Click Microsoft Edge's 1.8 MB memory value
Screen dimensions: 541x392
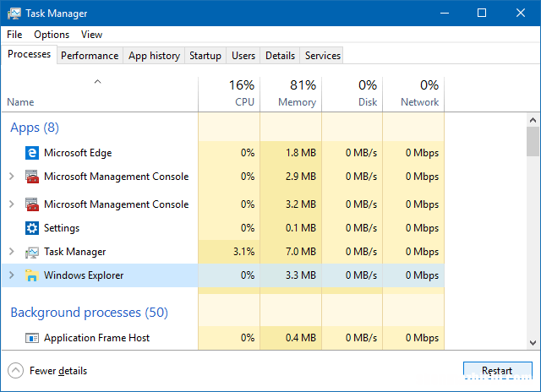[x=301, y=153]
